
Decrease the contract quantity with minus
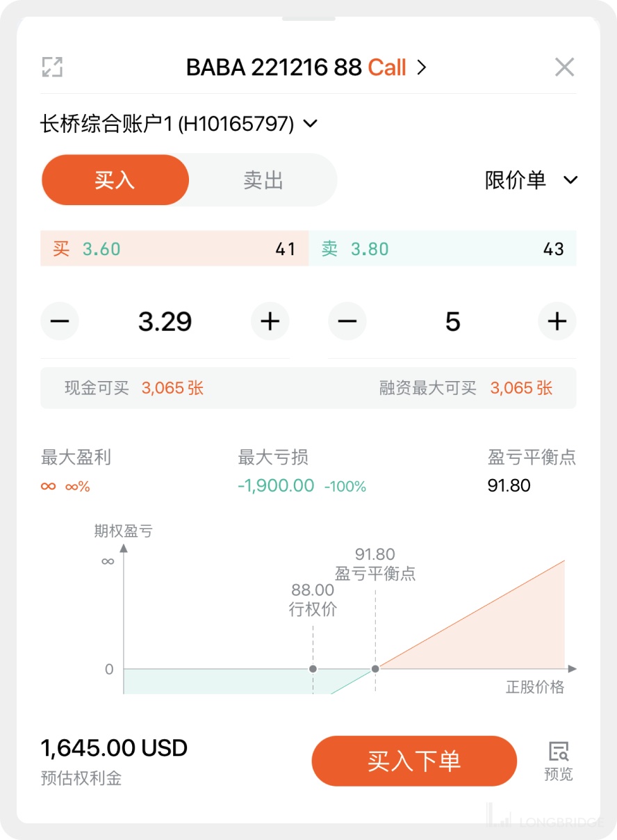(347, 321)
